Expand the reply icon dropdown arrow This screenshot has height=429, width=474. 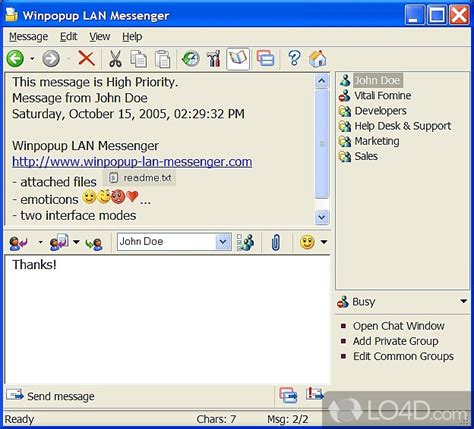click(40, 242)
